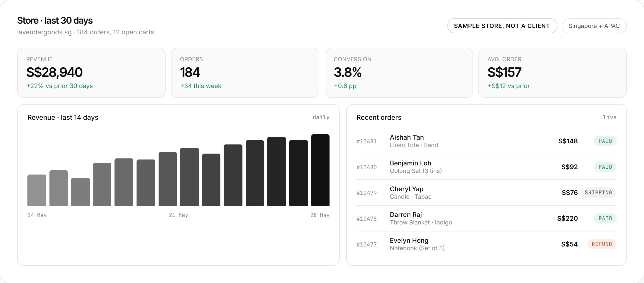This screenshot has height=283, width=644.
Task: Click 'Oolong Set (3 tins)' product text
Action: click(x=416, y=171)
